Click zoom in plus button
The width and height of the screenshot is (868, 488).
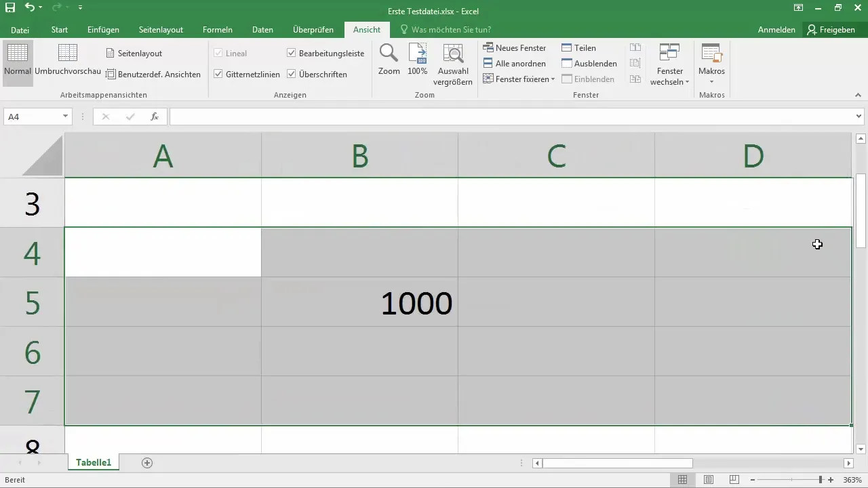point(831,480)
